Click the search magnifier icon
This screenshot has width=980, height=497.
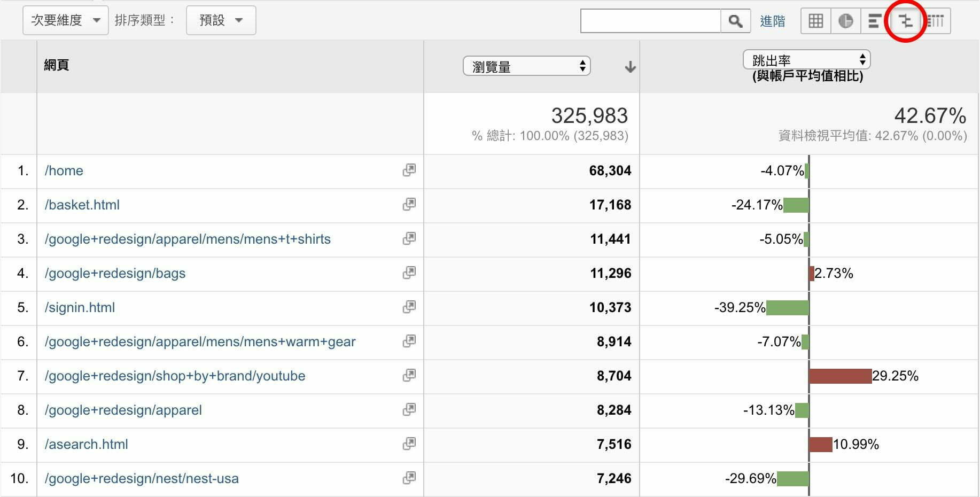[x=735, y=21]
